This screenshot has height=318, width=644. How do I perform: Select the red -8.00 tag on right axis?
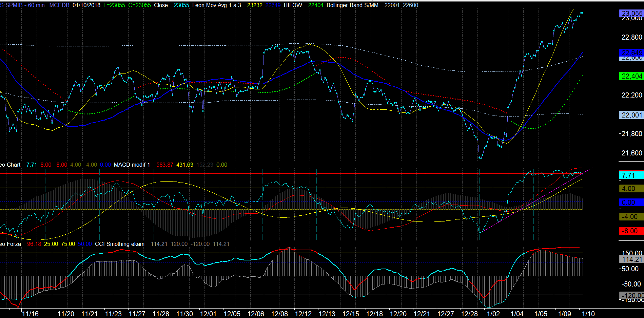631,231
